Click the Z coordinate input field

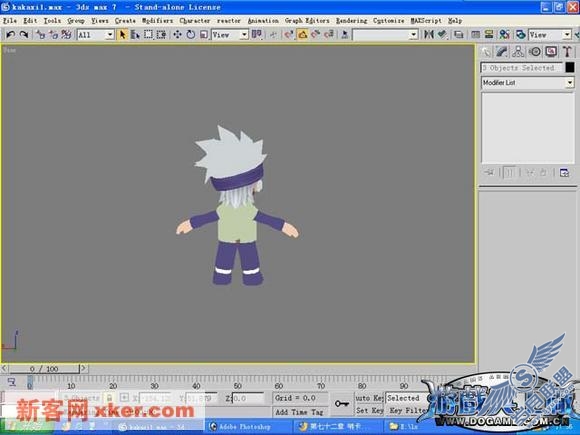(248, 398)
